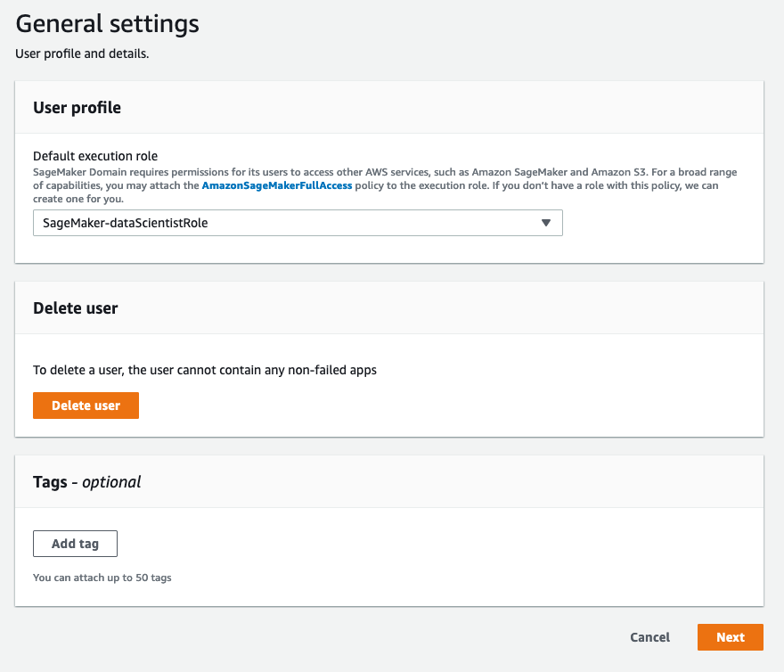Click the 'You can attach up to 50 tags' note
Image resolution: width=784 pixels, height=672 pixels.
click(x=102, y=578)
